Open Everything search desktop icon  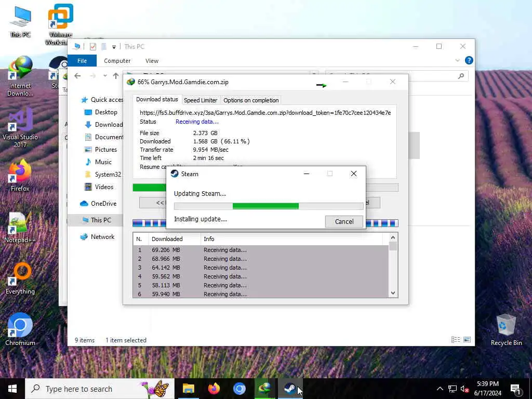pos(20,278)
